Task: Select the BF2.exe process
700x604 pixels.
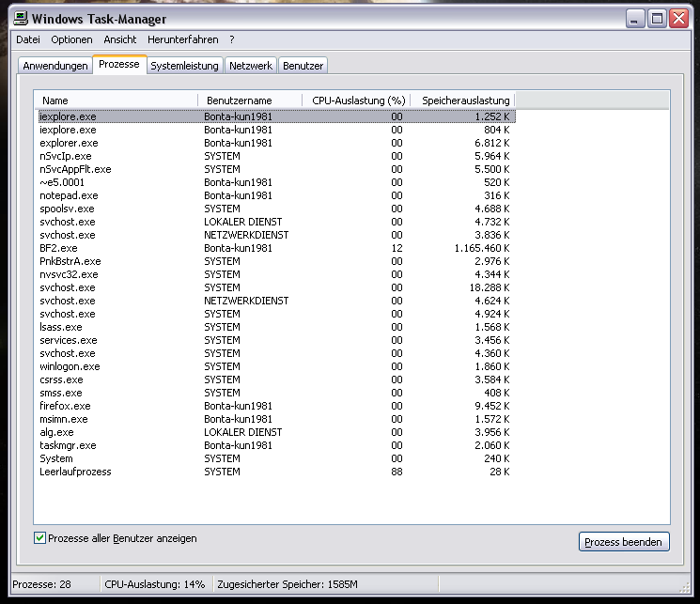Action: pyautogui.click(x=277, y=248)
